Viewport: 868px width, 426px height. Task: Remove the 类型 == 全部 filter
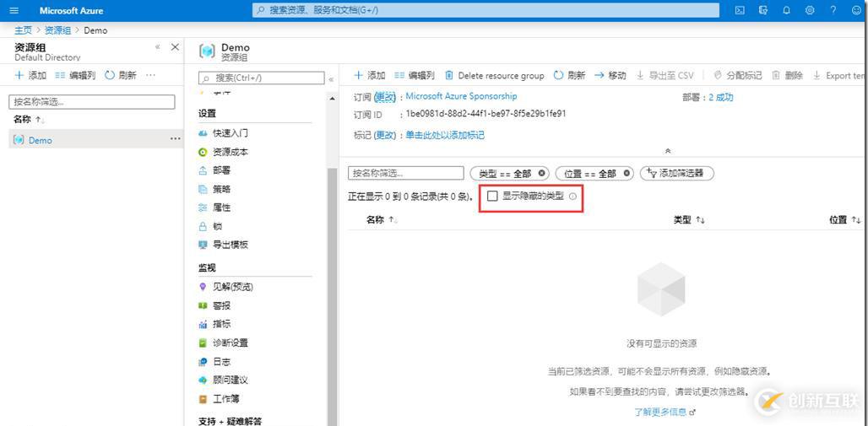tap(541, 173)
